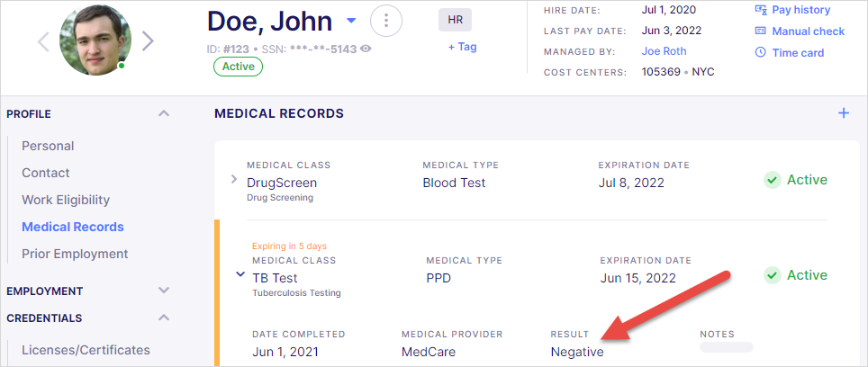The height and width of the screenshot is (367, 868).
Task: Click DrugScreen green Active checkmark icon
Action: [x=773, y=180]
